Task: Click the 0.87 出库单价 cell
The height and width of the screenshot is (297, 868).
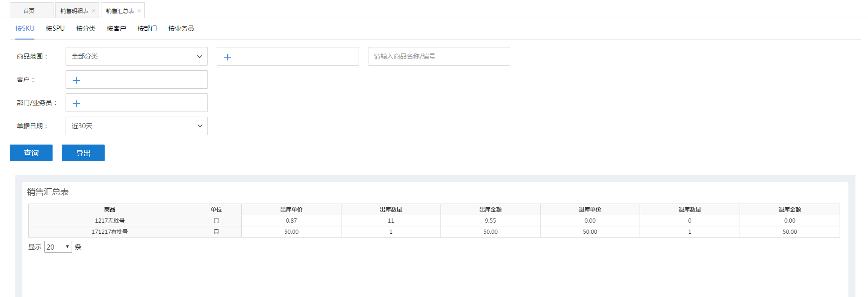Action: point(292,221)
